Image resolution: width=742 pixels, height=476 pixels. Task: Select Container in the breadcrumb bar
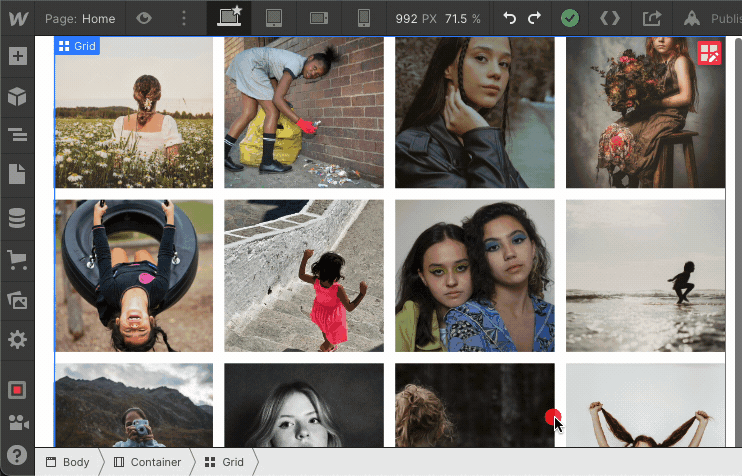point(147,462)
